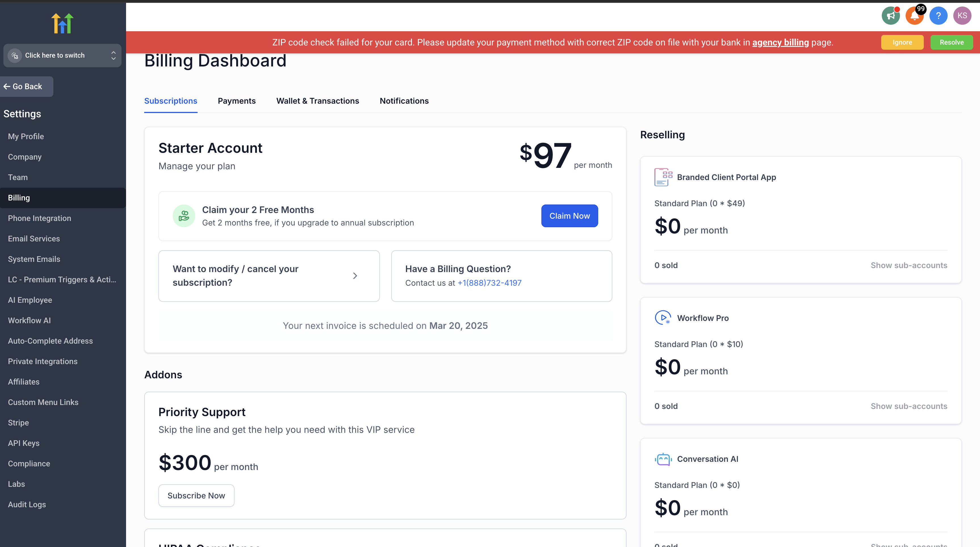Click the green free months gift icon
The height and width of the screenshot is (547, 980).
point(184,216)
